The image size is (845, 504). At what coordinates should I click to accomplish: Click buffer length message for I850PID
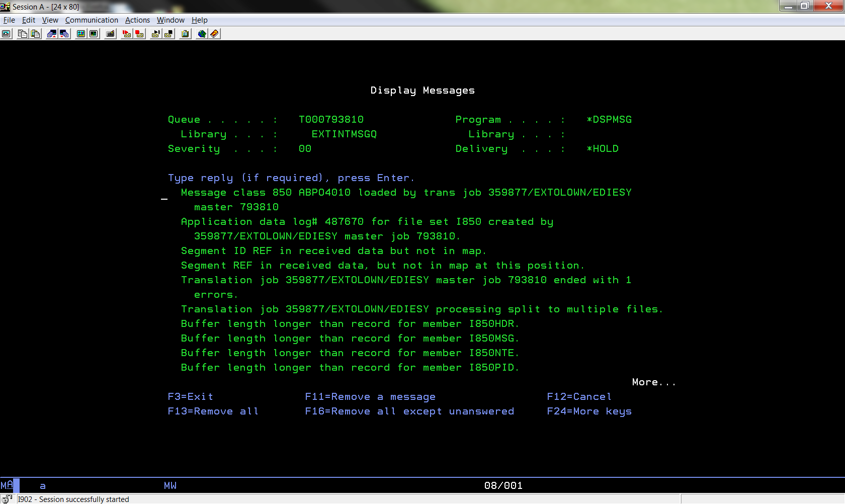coord(350,367)
